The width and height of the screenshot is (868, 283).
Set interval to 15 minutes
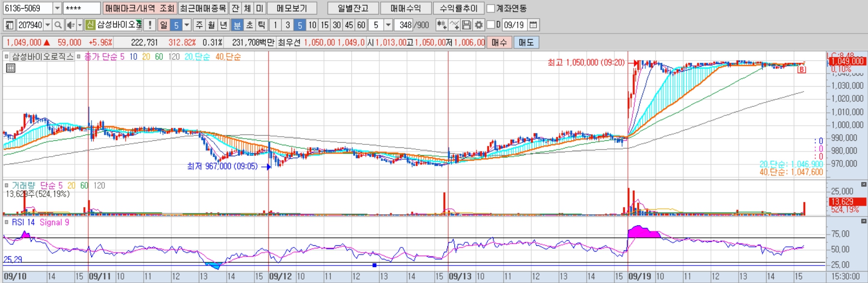pos(325,25)
